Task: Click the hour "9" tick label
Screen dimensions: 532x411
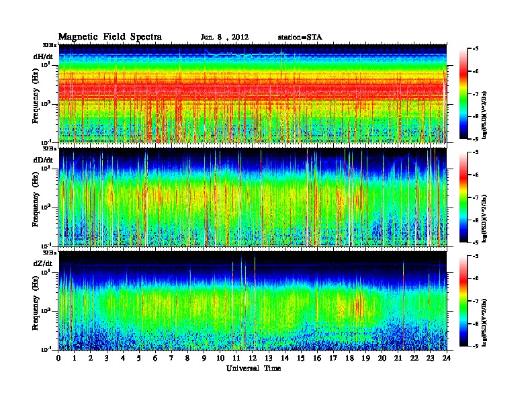Action: 204,358
